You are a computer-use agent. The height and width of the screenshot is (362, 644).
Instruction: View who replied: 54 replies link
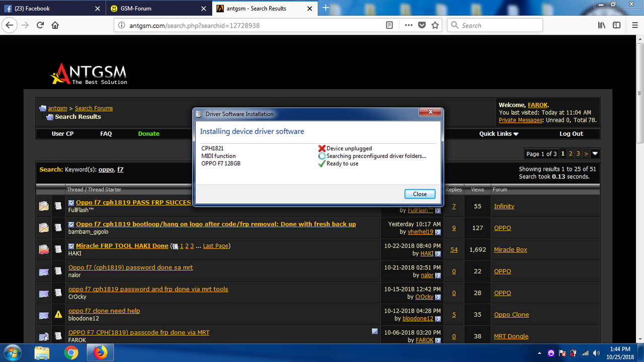(x=454, y=249)
